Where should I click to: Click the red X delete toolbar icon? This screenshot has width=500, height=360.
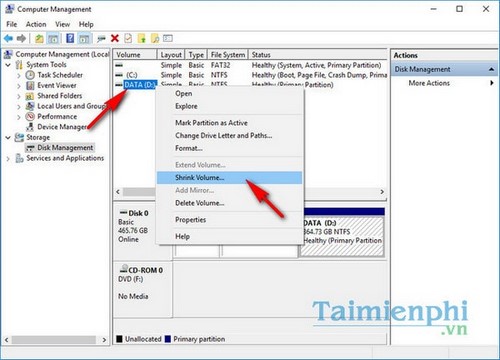pos(115,39)
